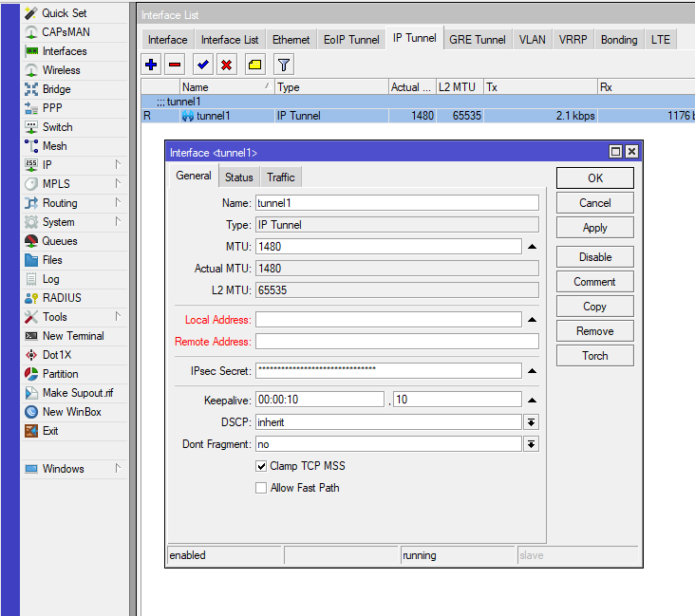Click the Remote Address input field
The width and height of the screenshot is (695, 616).
tap(397, 342)
